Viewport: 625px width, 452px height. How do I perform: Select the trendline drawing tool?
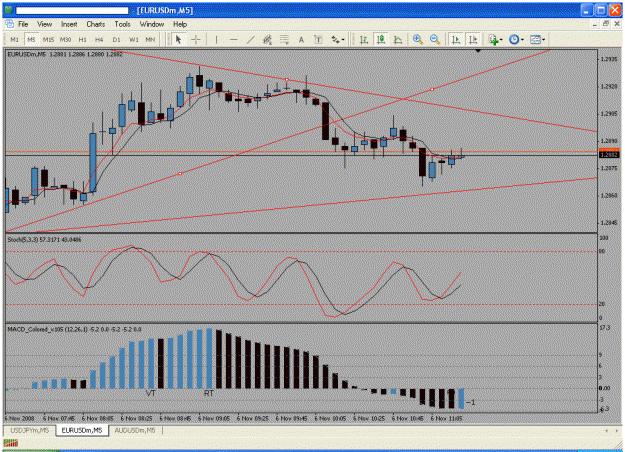point(251,39)
